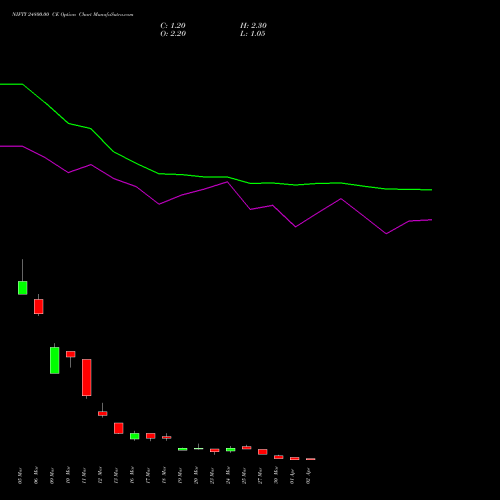Click the 11 Mar date label

(x=85, y=476)
